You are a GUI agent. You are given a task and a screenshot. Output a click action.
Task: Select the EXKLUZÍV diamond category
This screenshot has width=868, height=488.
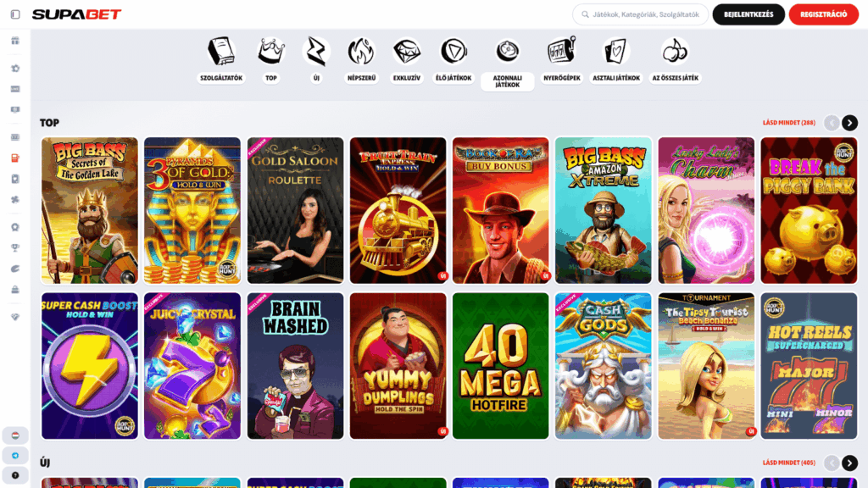[x=407, y=60]
